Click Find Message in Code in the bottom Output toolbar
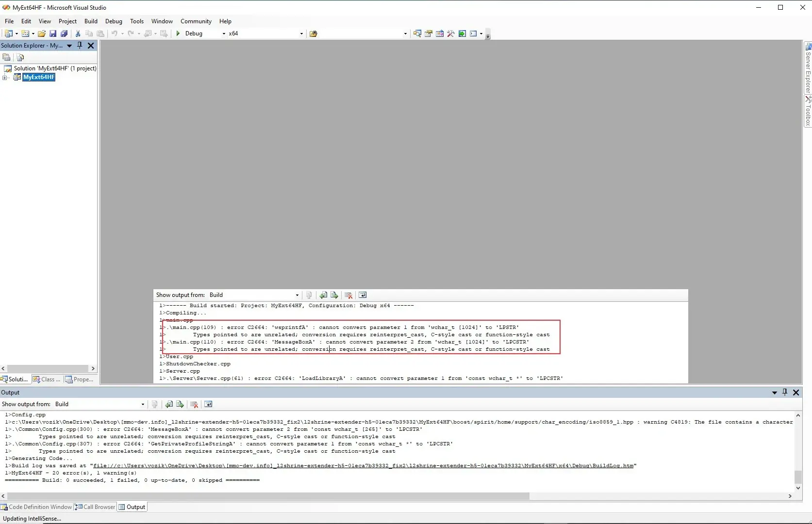812x524 pixels. click(x=155, y=404)
